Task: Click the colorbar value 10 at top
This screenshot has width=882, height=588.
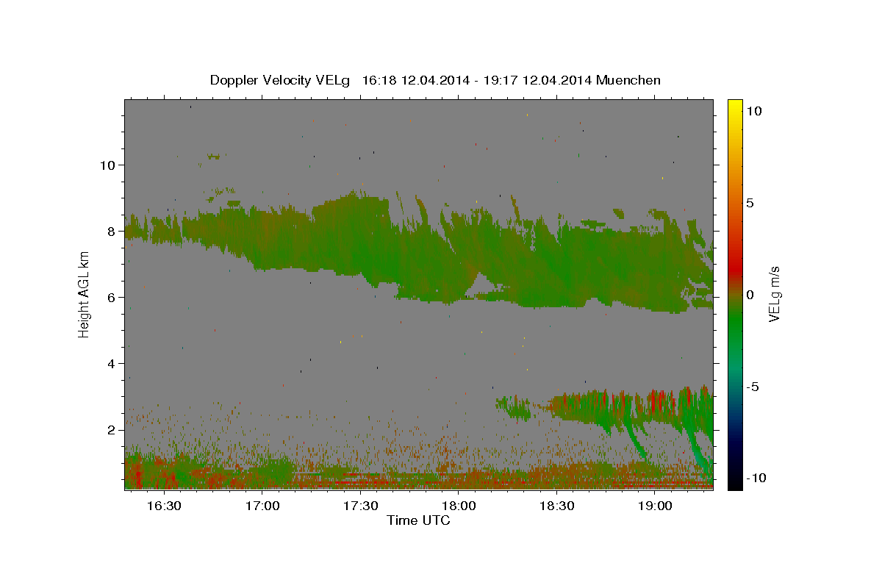Action: [753, 110]
